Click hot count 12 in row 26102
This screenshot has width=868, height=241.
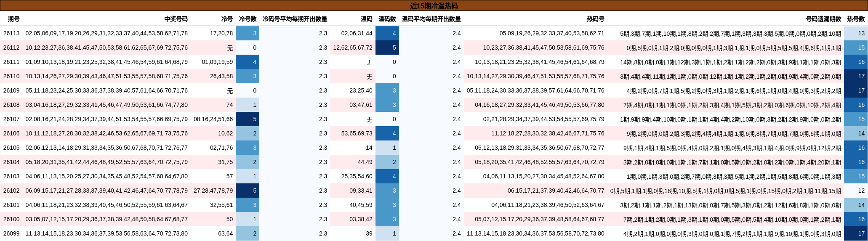(x=856, y=191)
